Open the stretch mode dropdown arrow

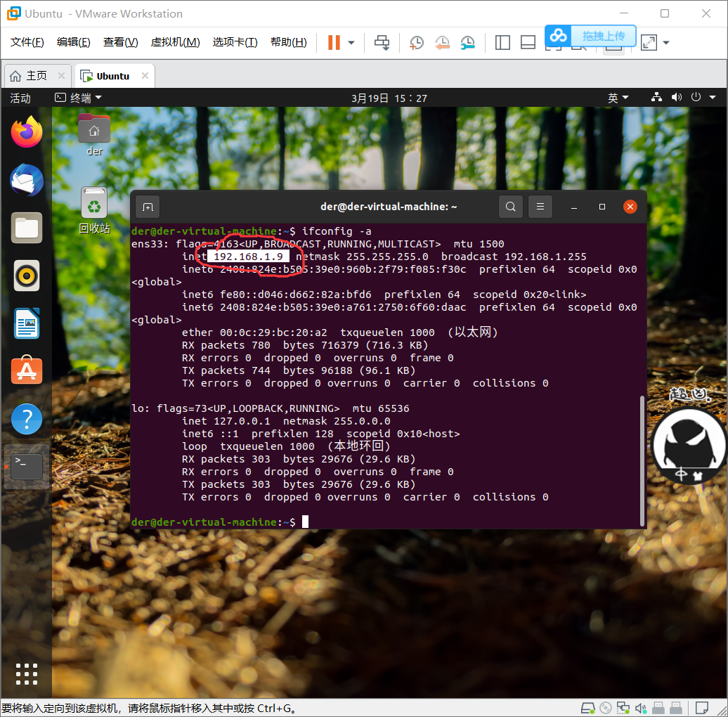coord(666,43)
